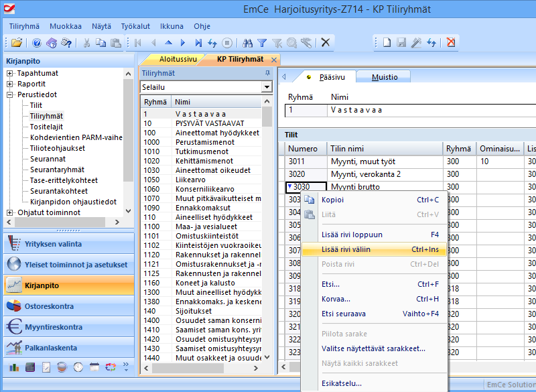Click the red X delete document icon

click(451, 42)
